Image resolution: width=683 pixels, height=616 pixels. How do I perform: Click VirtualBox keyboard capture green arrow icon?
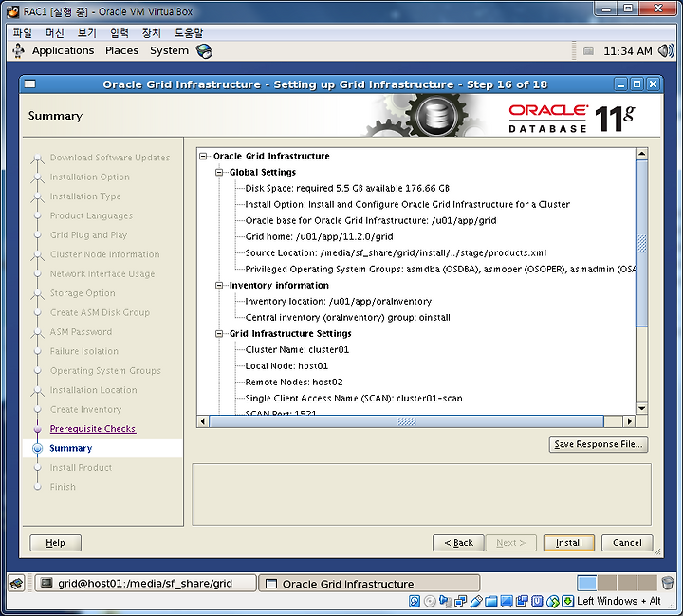567,601
